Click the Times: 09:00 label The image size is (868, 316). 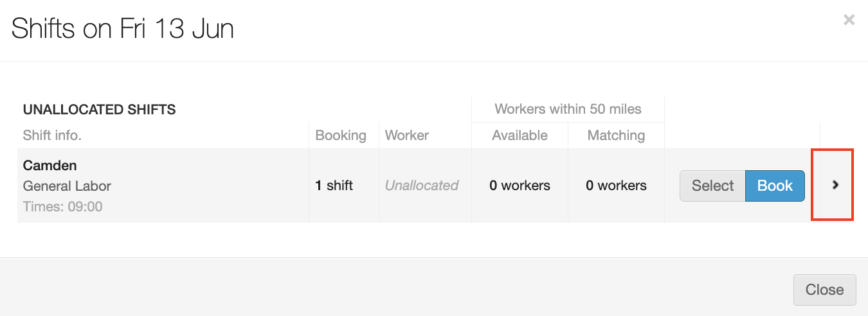[62, 207]
